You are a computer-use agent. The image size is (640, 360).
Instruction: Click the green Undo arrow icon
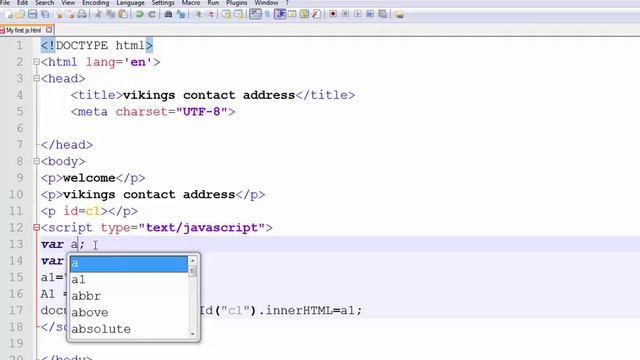pyautogui.click(x=140, y=15)
